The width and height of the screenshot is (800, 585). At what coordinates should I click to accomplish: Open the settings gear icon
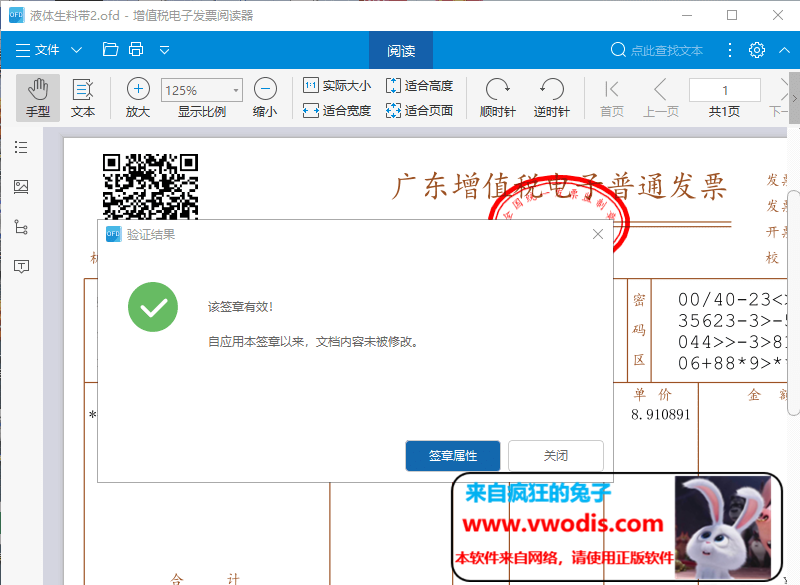757,50
